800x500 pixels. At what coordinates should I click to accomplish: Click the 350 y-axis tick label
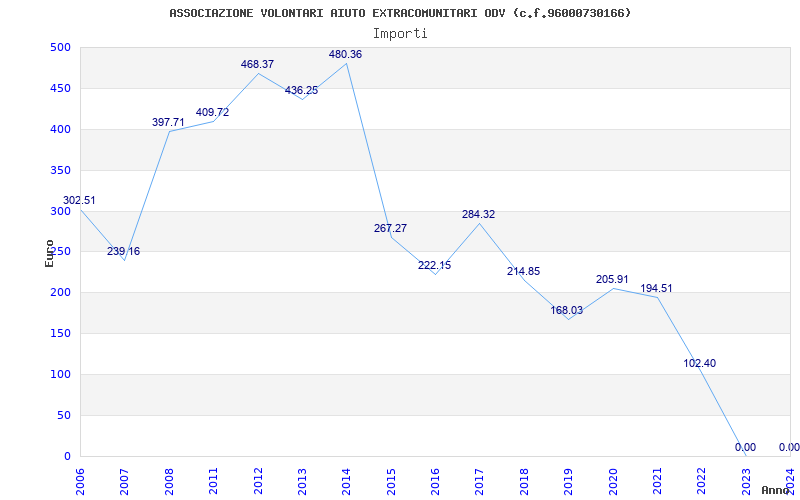(60, 170)
